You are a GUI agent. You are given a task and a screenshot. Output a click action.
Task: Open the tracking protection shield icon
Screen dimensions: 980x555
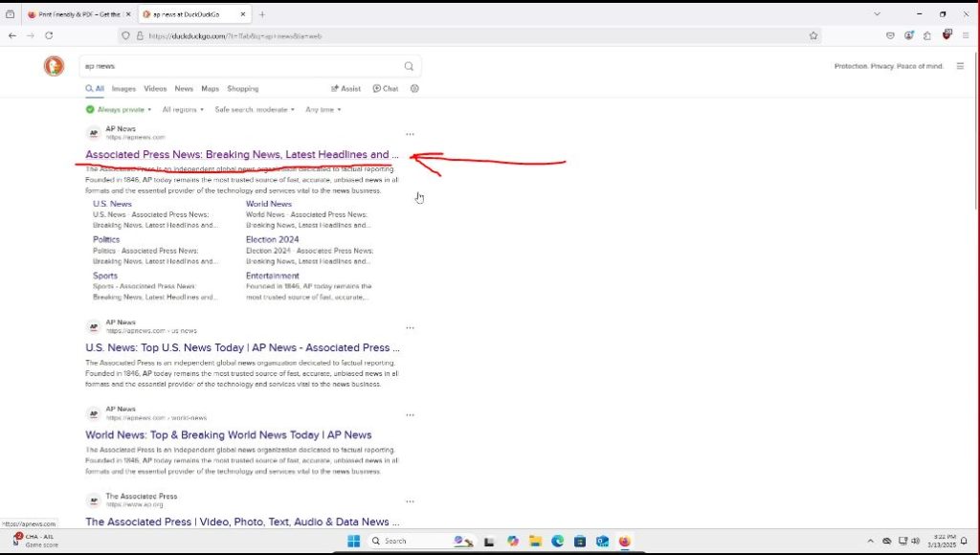pos(125,35)
